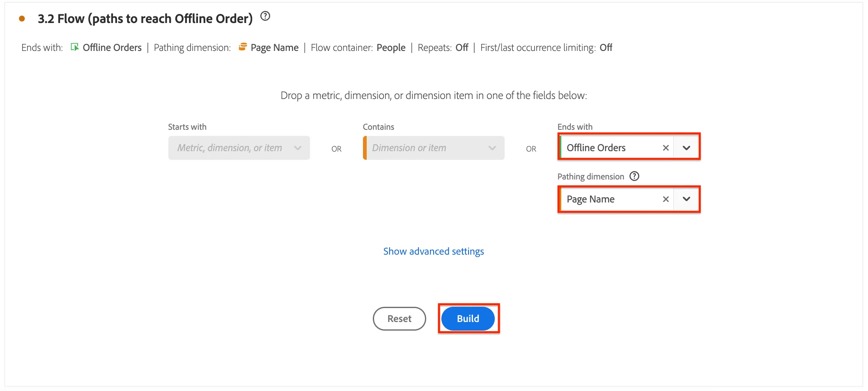Click the 'Starts with' field label

[187, 127]
